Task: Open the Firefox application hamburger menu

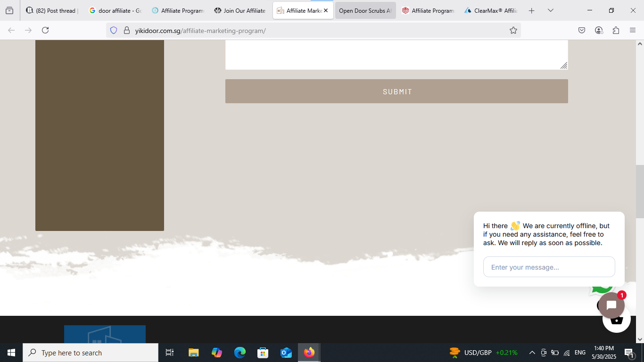Action: [x=633, y=30]
